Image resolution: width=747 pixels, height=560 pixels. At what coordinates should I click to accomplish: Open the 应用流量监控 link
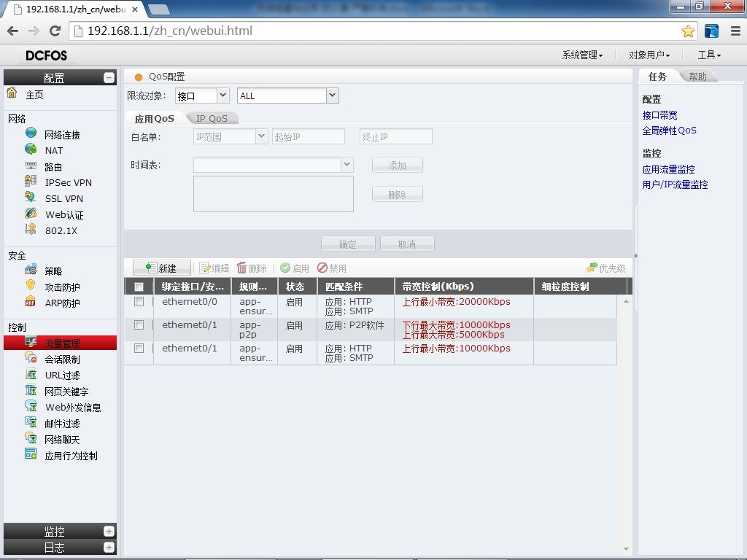coord(668,169)
